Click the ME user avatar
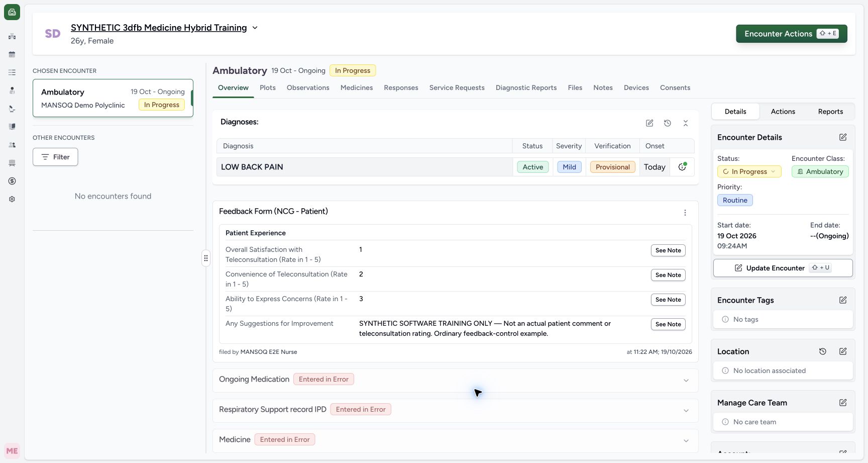868x463 pixels. tap(12, 451)
